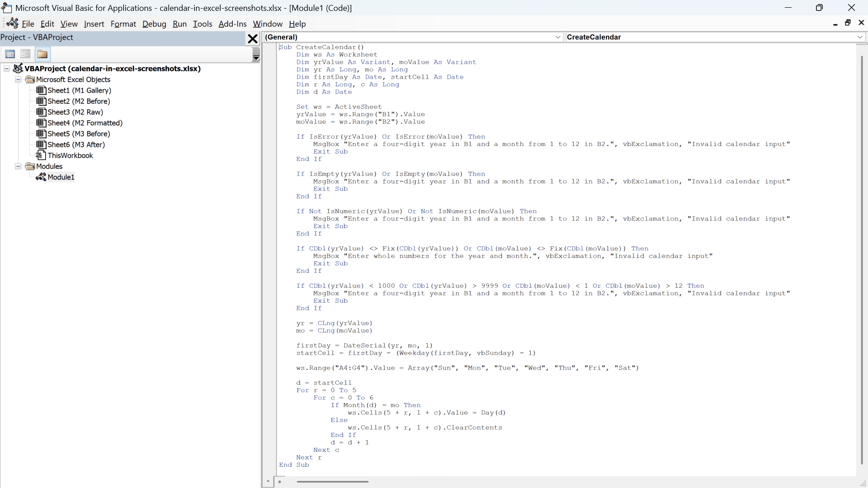The height and width of the screenshot is (488, 868).
Task: Select Sheet4 (M2 Formatted) label in tree
Action: point(85,123)
